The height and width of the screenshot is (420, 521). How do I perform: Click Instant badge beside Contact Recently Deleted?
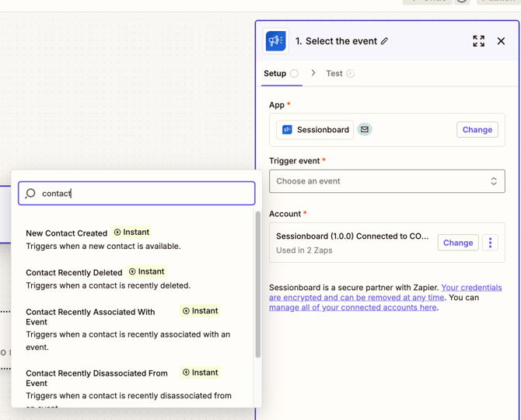(146, 271)
